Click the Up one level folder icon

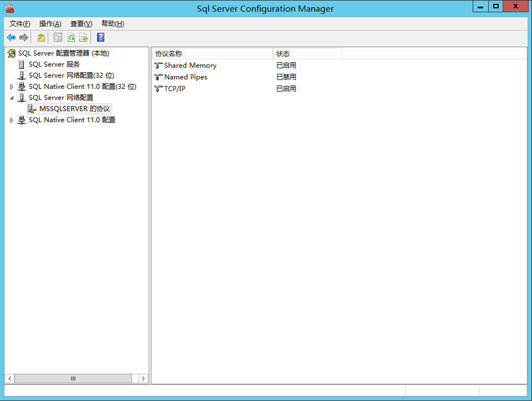tap(41, 37)
